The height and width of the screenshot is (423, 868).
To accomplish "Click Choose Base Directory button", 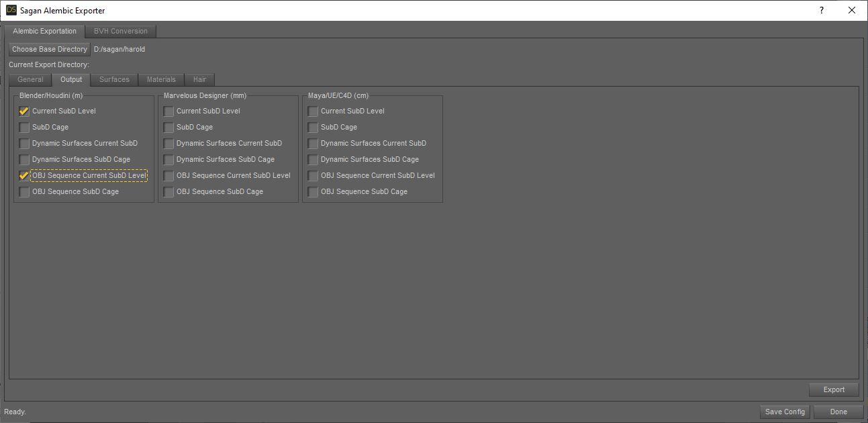I will pos(50,49).
